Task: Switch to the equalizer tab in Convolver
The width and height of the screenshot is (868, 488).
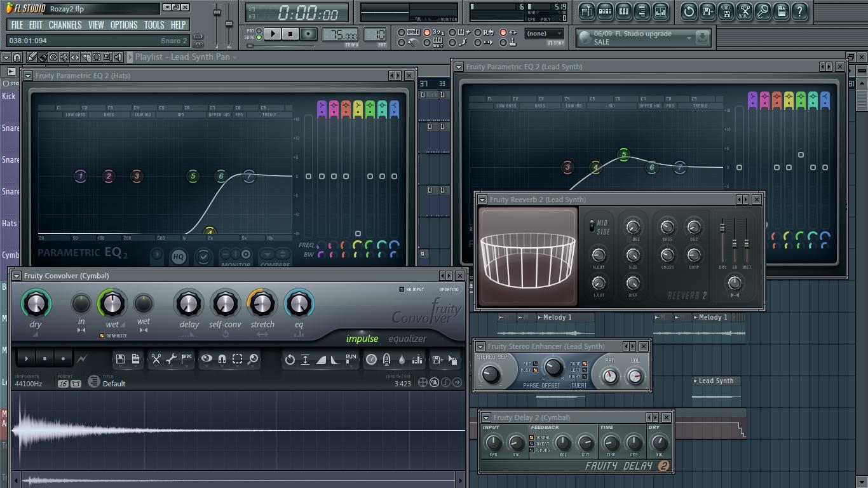Action: tap(407, 339)
